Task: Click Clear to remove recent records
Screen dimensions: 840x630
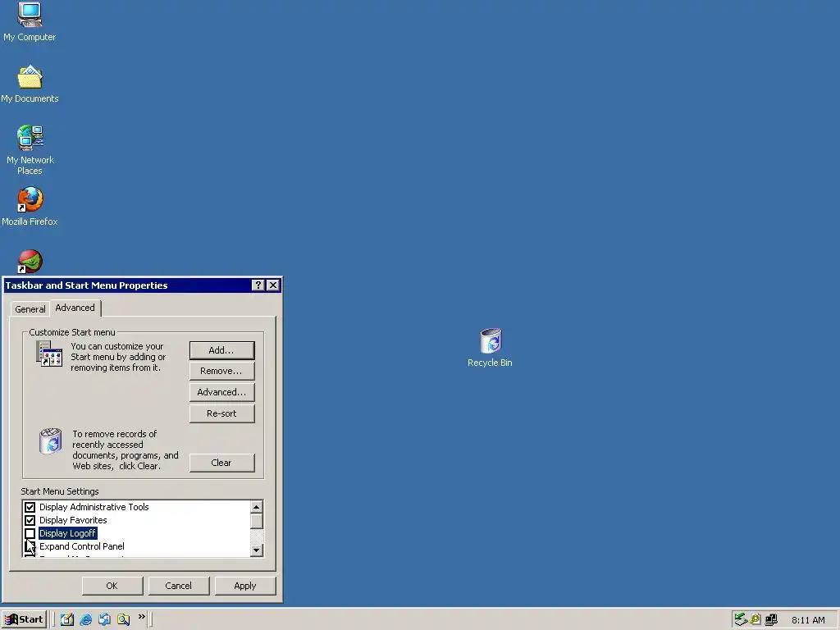Action: [x=221, y=463]
